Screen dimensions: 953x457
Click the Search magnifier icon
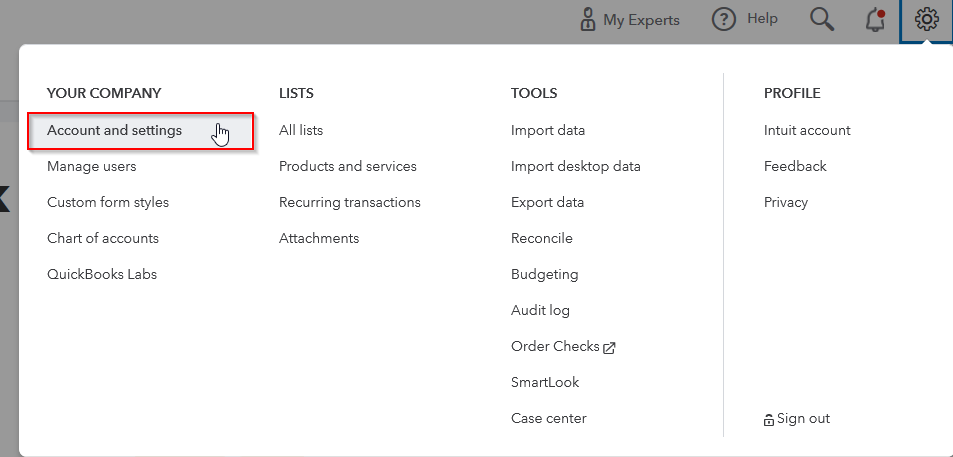pos(822,20)
